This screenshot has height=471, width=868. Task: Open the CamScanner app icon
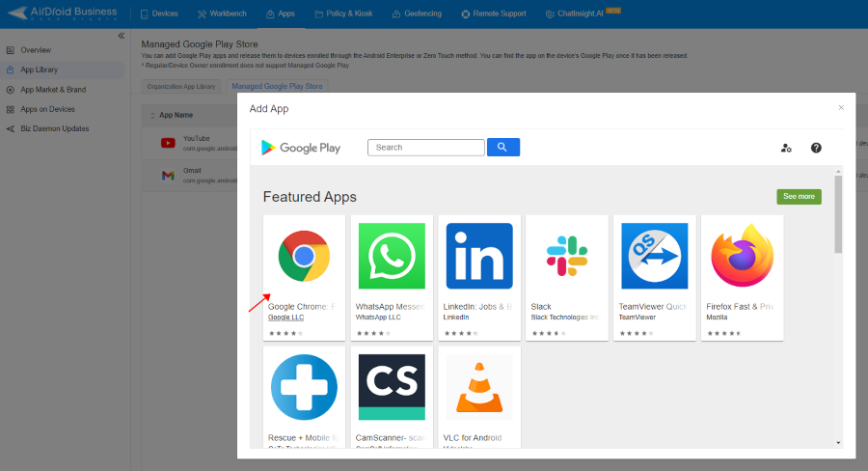pyautogui.click(x=392, y=387)
